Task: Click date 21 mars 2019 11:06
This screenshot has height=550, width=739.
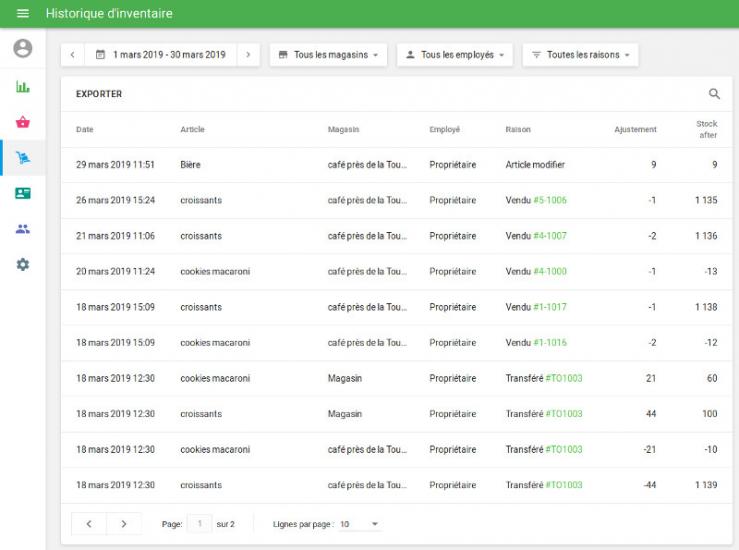Action: [115, 236]
